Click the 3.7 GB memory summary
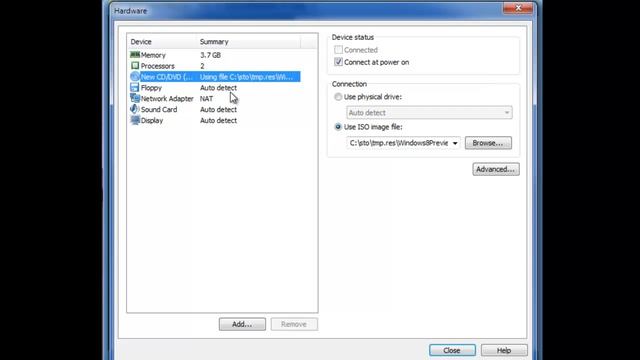The height and width of the screenshot is (360, 640). 210,55
